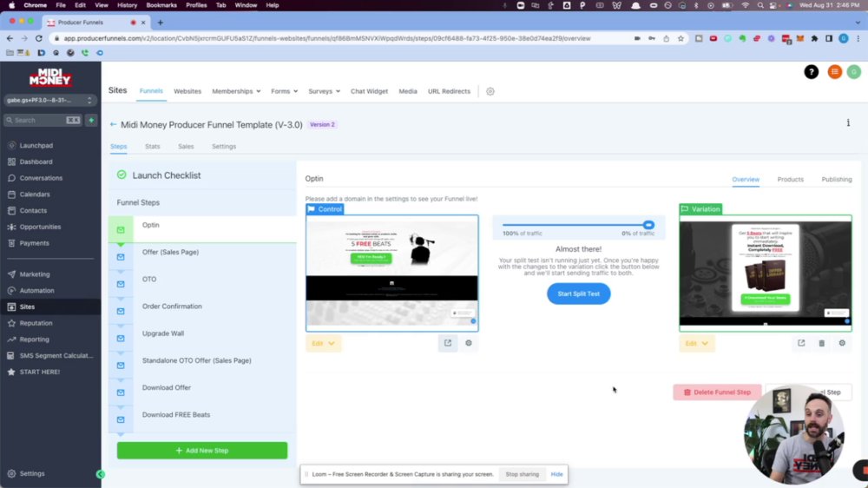The width and height of the screenshot is (868, 488).
Task: Switch to the Websites tab
Action: (187, 91)
